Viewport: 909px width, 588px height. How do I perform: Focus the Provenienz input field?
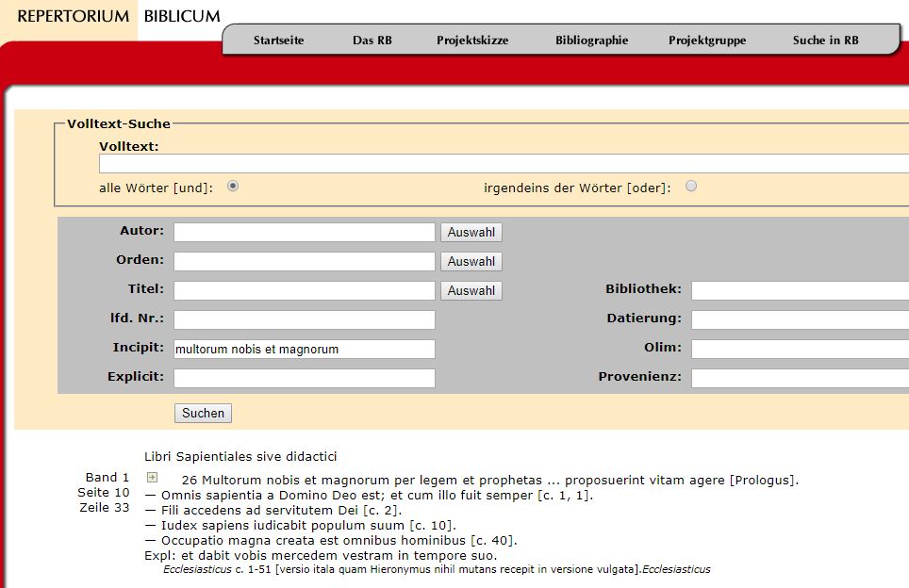click(800, 378)
